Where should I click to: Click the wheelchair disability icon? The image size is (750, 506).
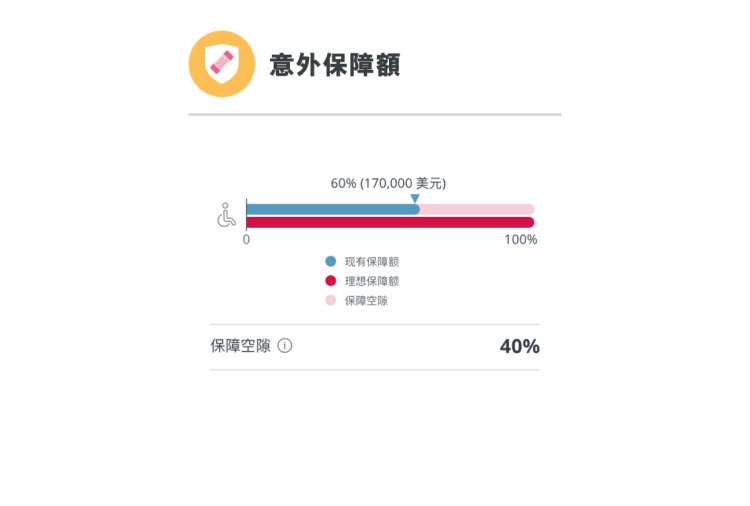point(226,215)
